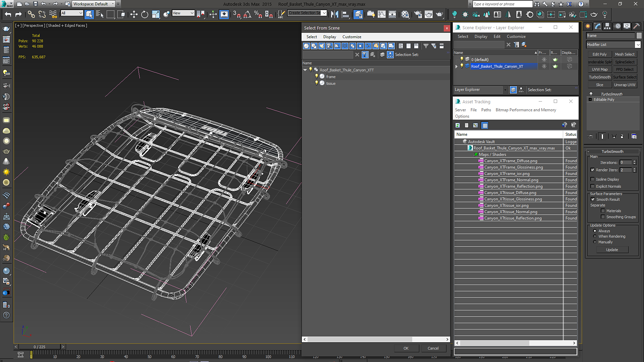The width and height of the screenshot is (644, 362).
Task: Click the Select Object tool
Action: tap(89, 14)
